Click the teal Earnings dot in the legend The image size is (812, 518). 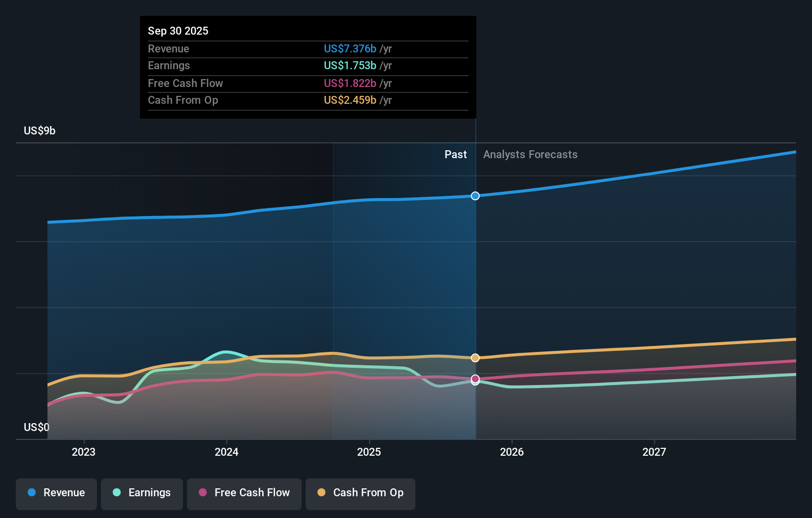click(x=116, y=492)
